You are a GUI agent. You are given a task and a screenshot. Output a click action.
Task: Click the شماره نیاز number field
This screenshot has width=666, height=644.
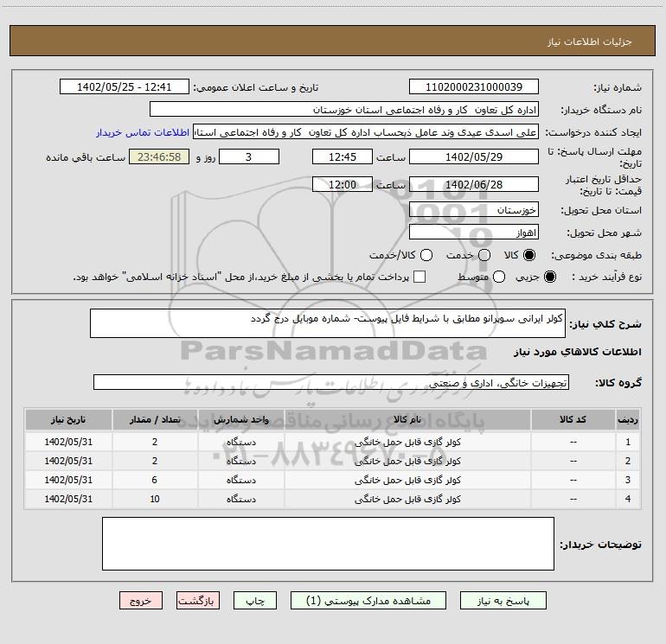(x=474, y=87)
